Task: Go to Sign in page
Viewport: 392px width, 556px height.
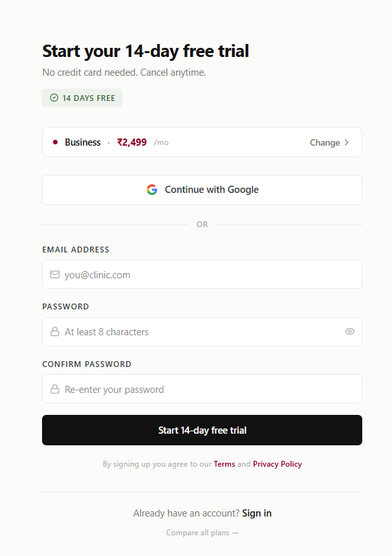Action: point(257,513)
